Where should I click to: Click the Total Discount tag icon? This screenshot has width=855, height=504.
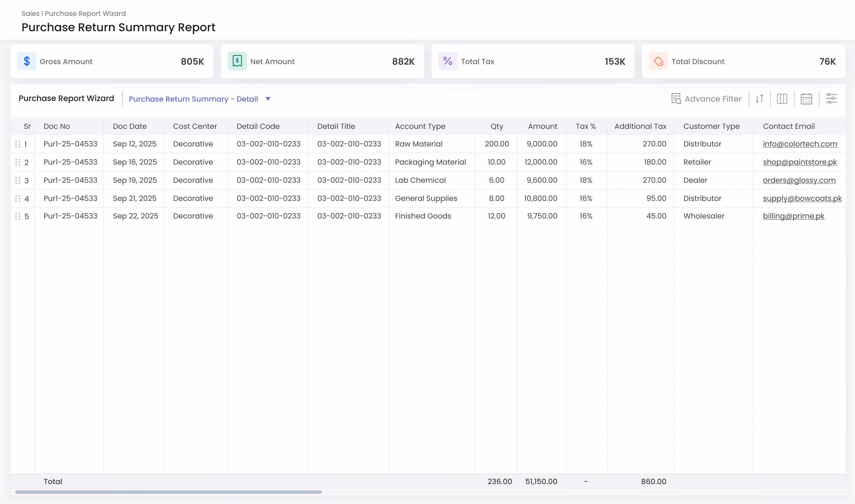(x=658, y=62)
